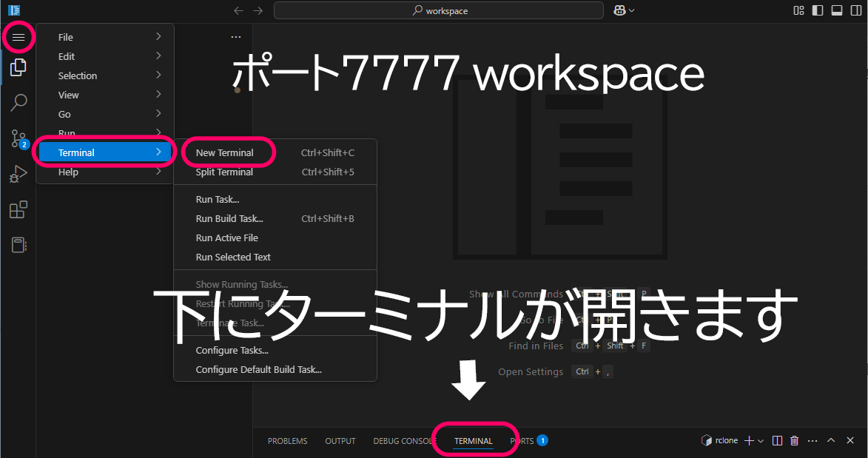Open the Selection menu
Viewport: 868px width, 458px height.
coord(104,76)
